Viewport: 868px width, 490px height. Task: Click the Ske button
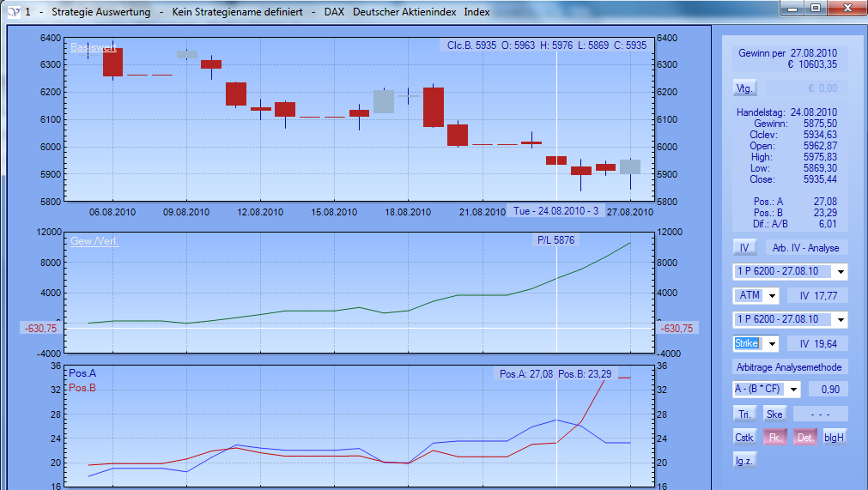tap(774, 414)
